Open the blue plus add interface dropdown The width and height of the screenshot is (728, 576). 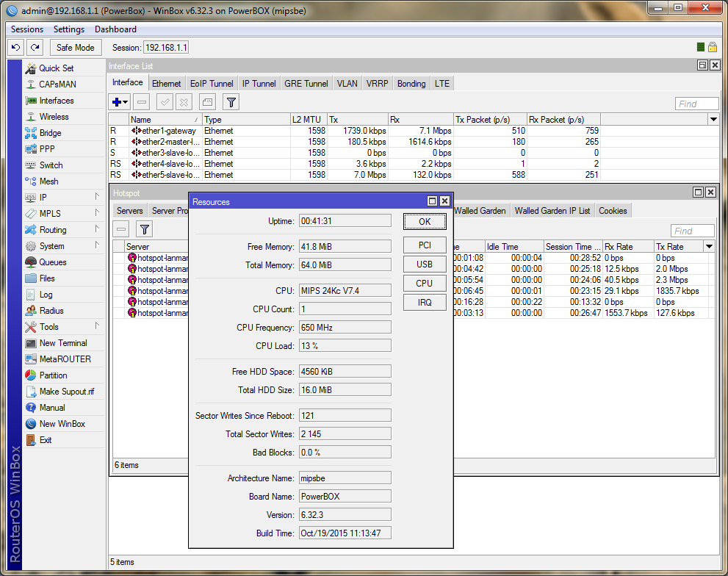[120, 102]
